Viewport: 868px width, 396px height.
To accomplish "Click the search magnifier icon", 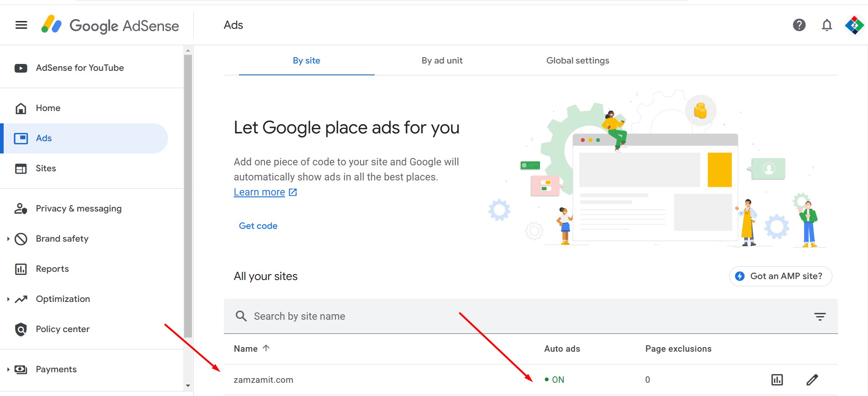I will pos(241,316).
